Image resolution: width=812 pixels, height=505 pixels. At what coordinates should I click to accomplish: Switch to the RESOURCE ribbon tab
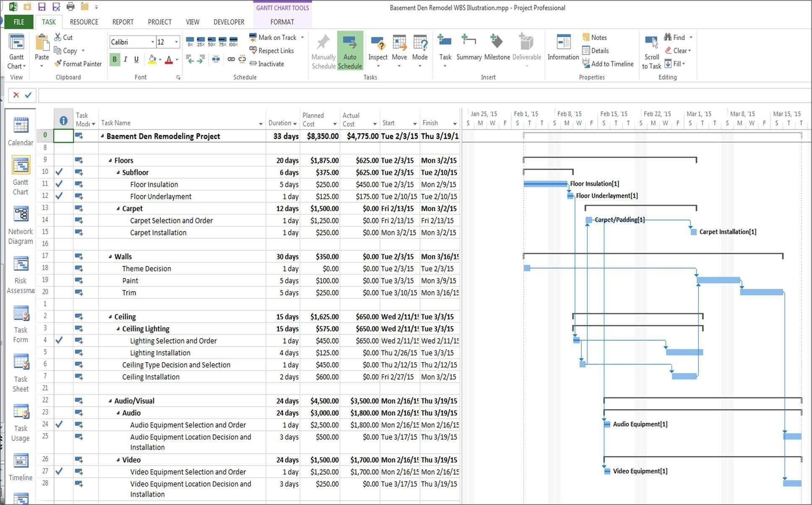83,22
